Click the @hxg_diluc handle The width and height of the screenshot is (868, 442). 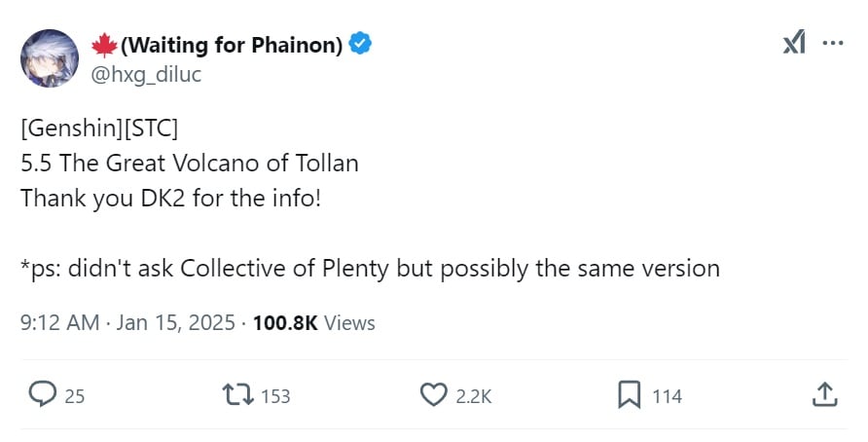pos(146,73)
